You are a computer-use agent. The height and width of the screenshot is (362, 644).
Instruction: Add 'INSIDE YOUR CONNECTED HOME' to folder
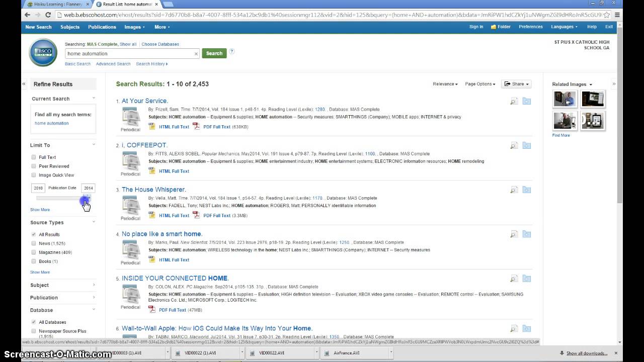tap(526, 279)
